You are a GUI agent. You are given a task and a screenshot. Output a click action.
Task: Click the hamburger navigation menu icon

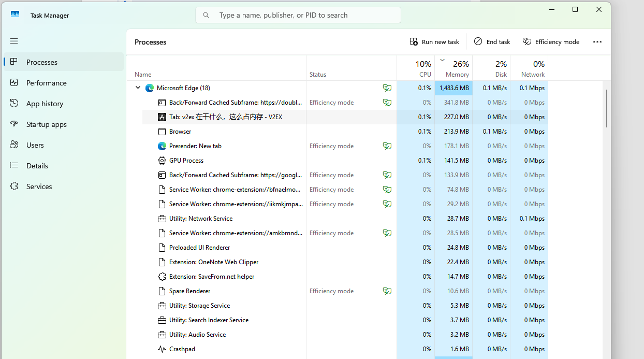[14, 41]
